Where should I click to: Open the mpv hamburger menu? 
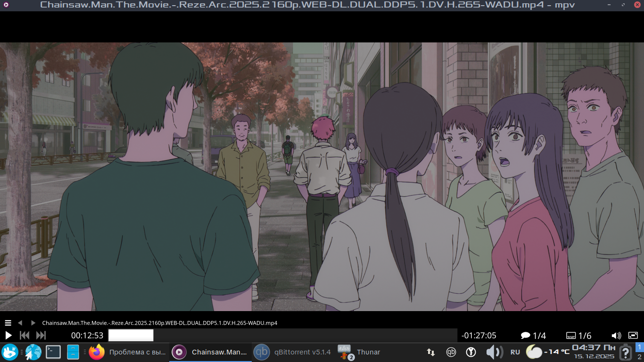pos(8,323)
